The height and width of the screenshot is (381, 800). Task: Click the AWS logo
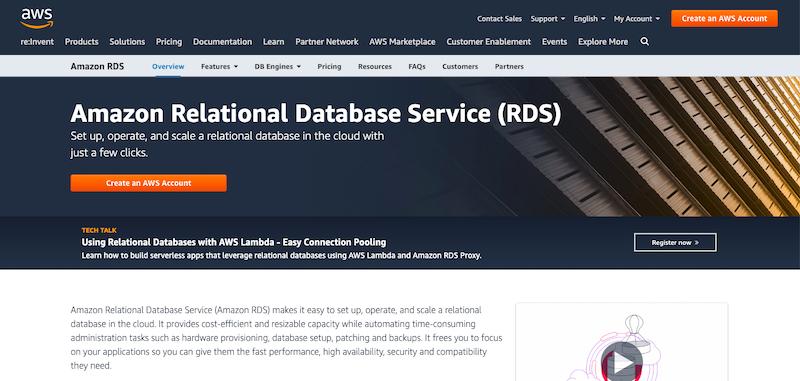tap(37, 18)
